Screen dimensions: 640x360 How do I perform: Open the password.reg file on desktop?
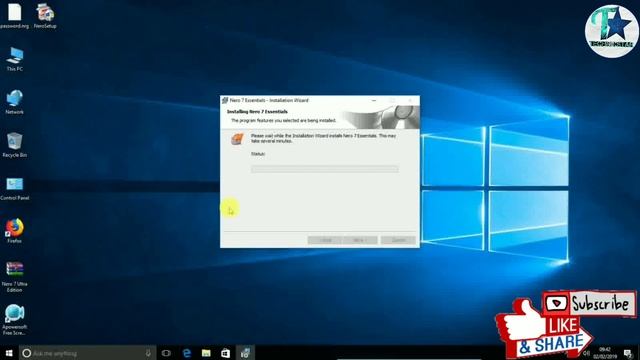tap(14, 16)
